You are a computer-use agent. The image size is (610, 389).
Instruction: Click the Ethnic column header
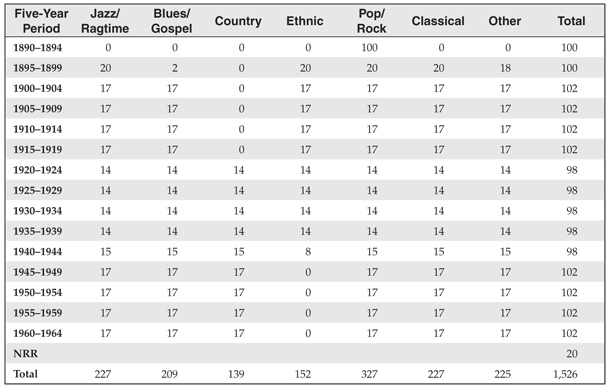[x=305, y=21]
